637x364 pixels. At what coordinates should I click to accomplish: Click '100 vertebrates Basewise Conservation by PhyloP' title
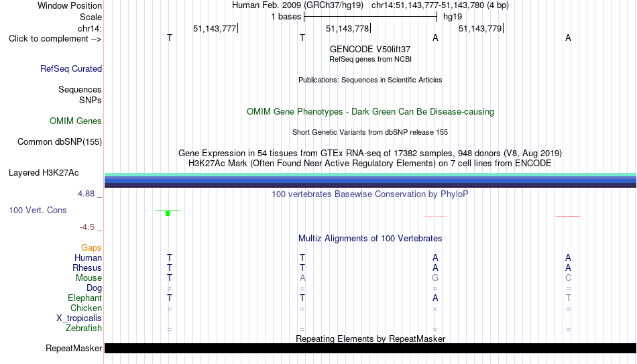370,194
